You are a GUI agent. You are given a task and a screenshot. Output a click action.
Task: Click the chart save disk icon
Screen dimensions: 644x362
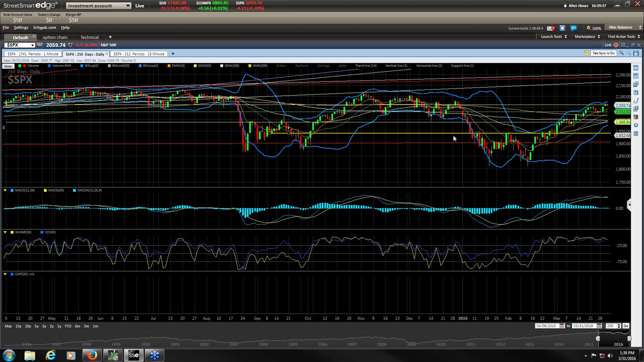click(636, 53)
